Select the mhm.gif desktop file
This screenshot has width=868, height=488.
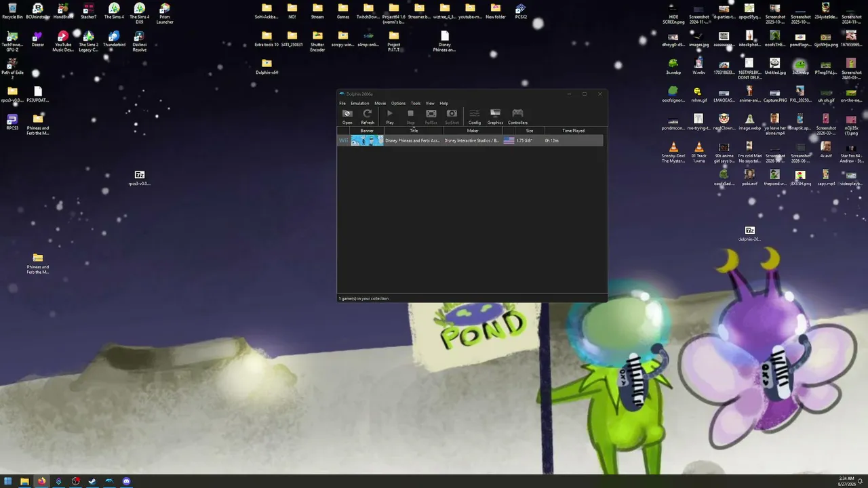698,94
